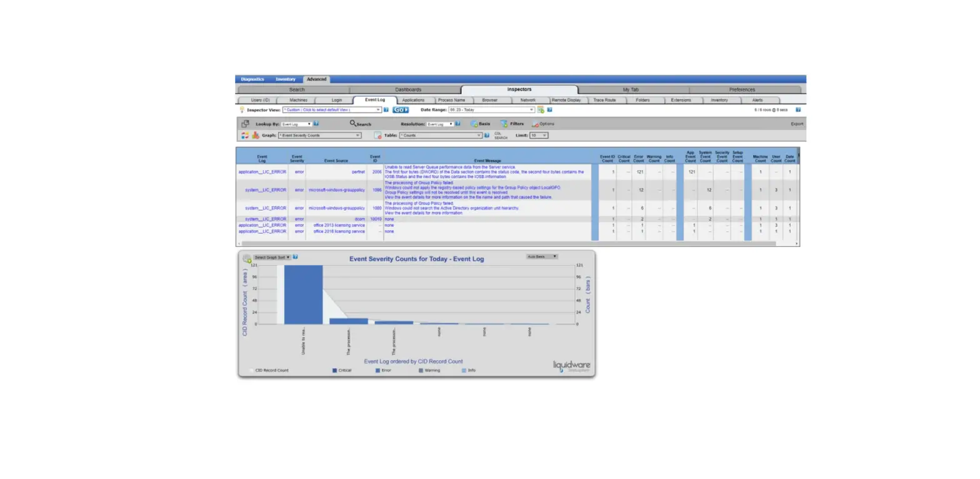Click the table's horizontal scrollbar
The width and height of the screenshot is (980, 479).
point(508,243)
